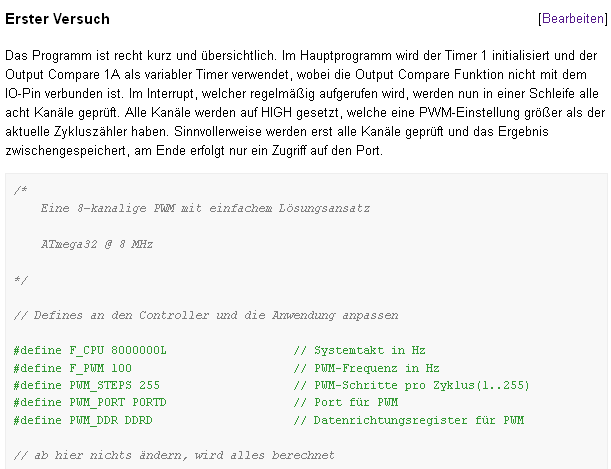Click the F_PWM 100 define line
The image size is (611, 469).
pos(72,368)
